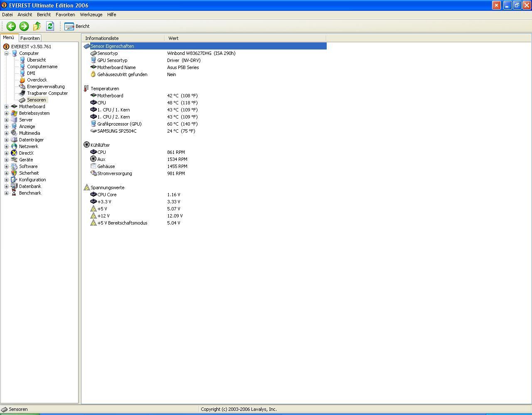Expand the Sicherheit tree node
Screen dimensions: 532x415
[6, 173]
